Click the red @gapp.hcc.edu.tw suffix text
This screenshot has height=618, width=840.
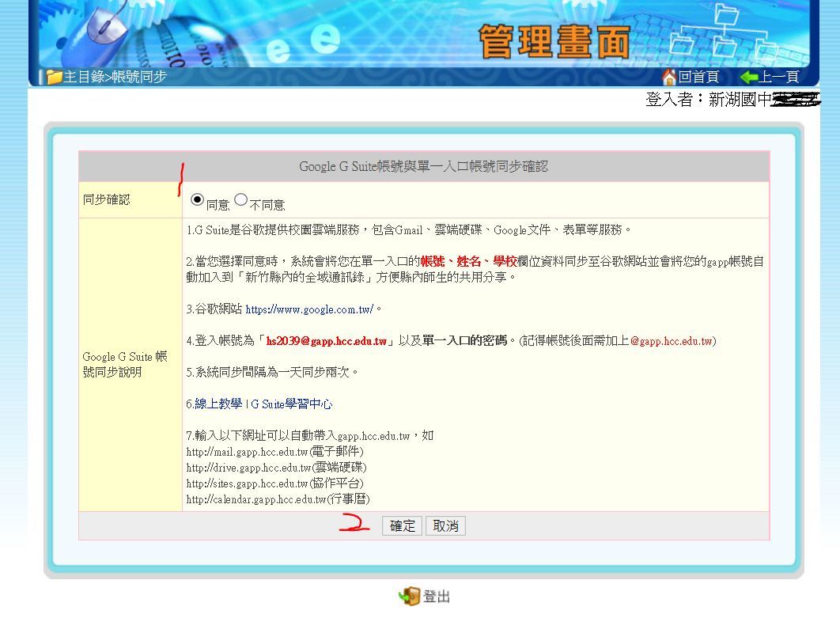672,341
